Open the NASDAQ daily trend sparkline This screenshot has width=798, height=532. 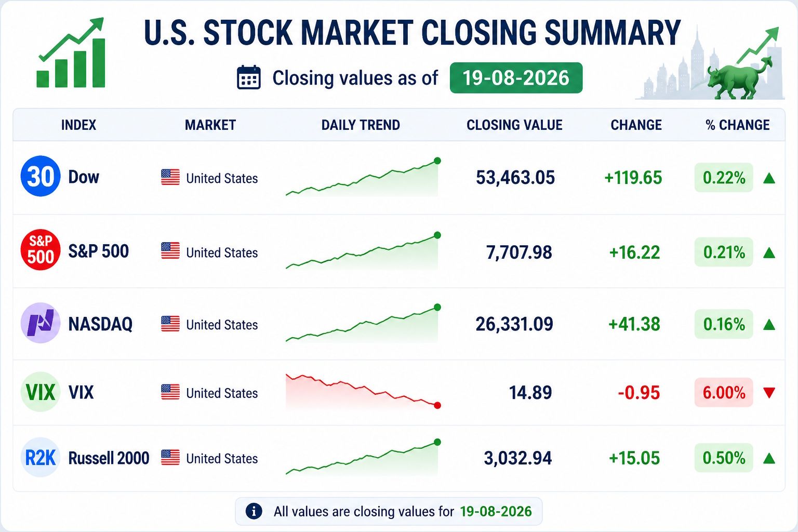(x=363, y=324)
